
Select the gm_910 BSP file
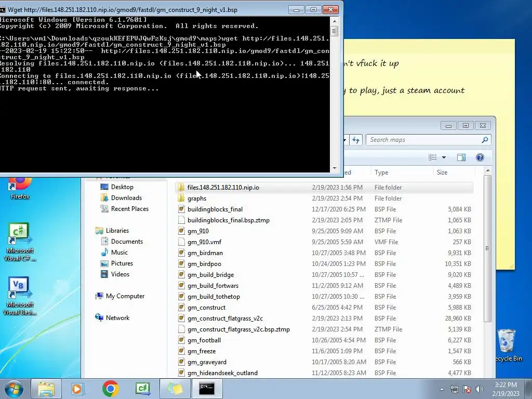tap(324, 231)
